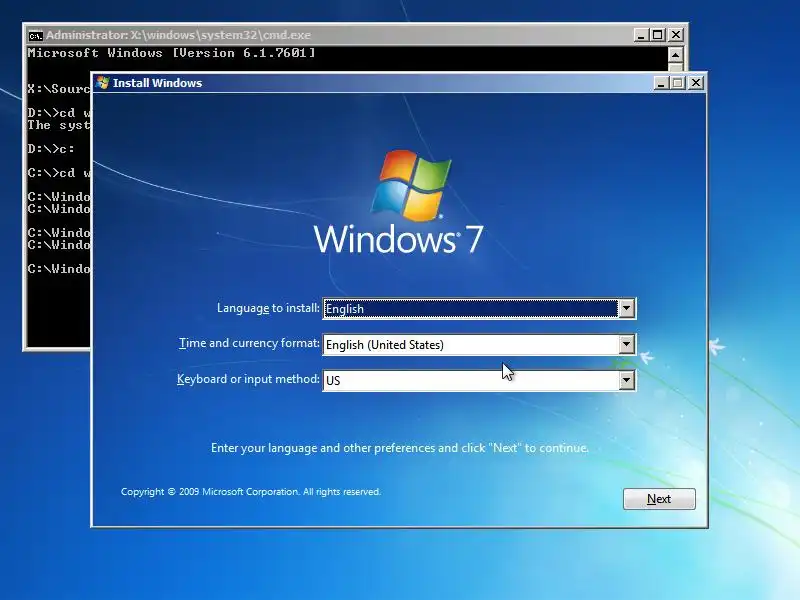Open the Language to install dropdown arrow
800x600 pixels.
point(627,308)
